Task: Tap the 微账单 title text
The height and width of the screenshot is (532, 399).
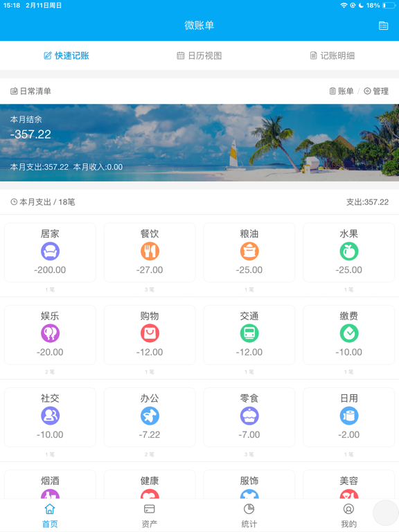Action: pyautogui.click(x=199, y=26)
